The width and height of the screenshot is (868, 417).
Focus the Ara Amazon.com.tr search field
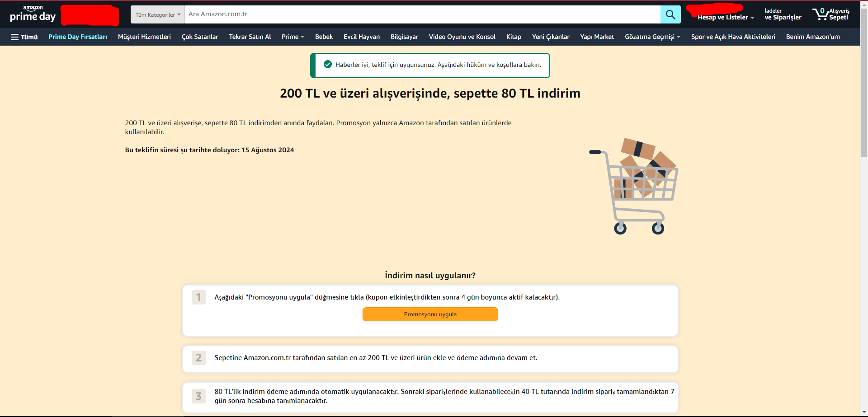click(x=423, y=14)
